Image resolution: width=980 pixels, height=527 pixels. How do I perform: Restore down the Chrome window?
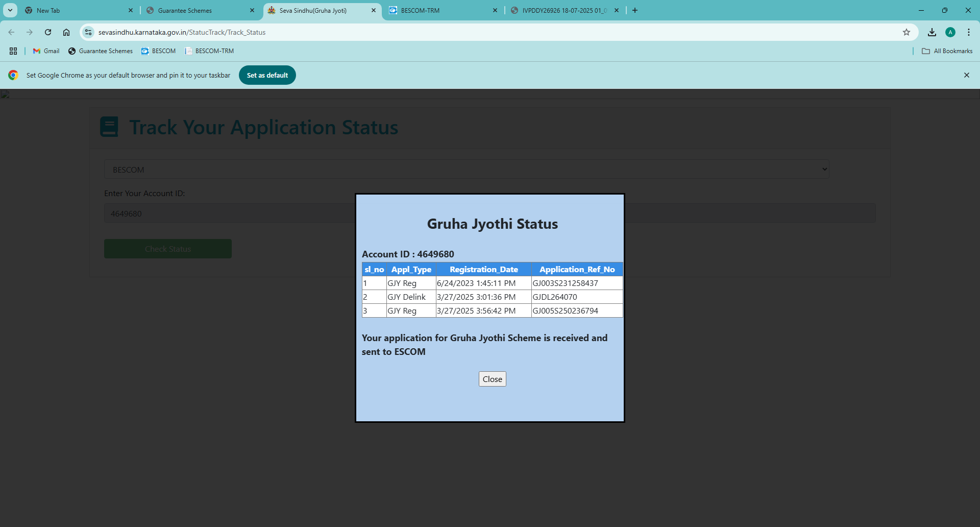(x=945, y=10)
